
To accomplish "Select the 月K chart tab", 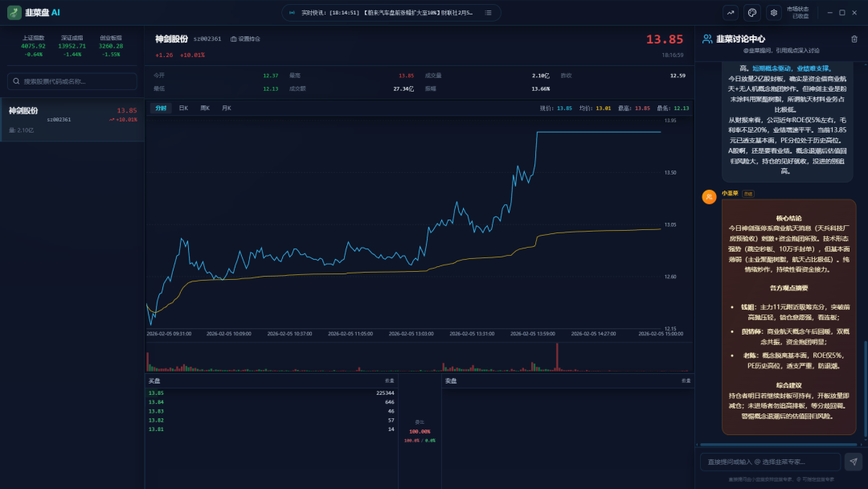I will coord(227,108).
